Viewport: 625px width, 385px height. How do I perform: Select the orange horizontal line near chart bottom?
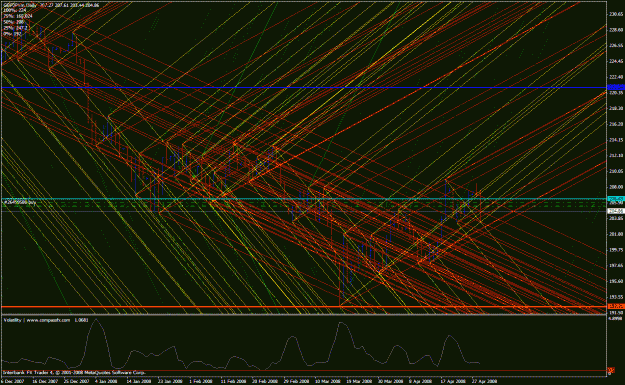point(303,306)
